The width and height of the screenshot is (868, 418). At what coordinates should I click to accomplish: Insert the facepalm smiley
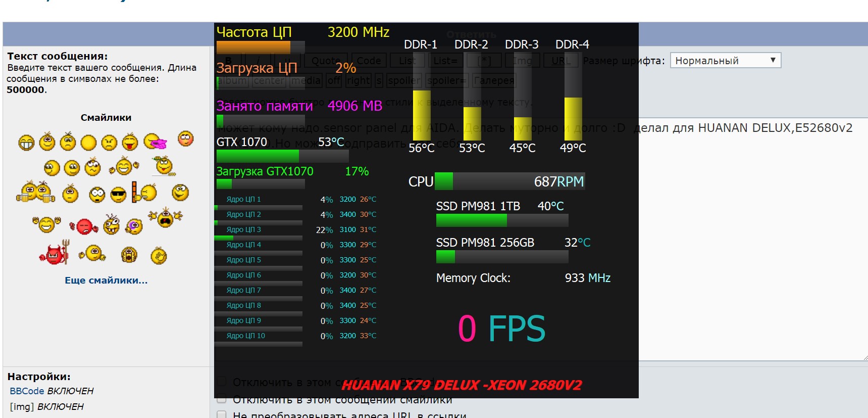(x=159, y=256)
